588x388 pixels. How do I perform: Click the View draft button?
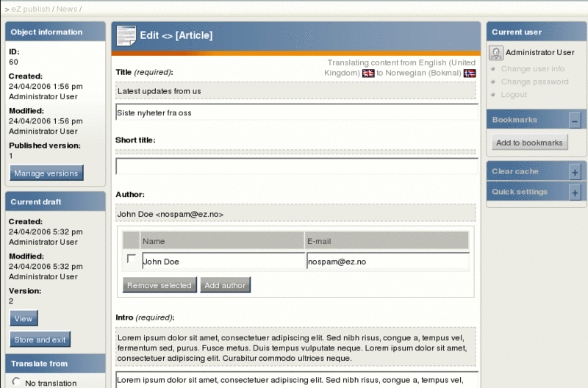click(x=24, y=318)
